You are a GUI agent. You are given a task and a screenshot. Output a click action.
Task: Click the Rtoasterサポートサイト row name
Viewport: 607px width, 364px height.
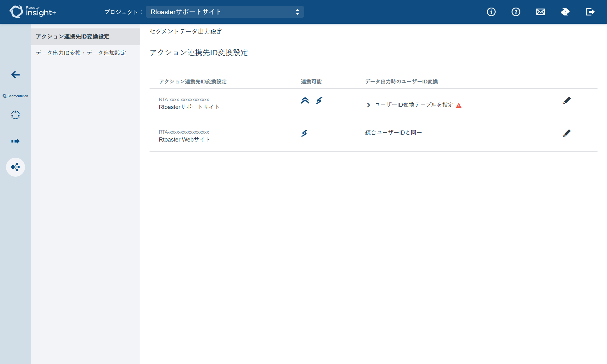pos(189,107)
